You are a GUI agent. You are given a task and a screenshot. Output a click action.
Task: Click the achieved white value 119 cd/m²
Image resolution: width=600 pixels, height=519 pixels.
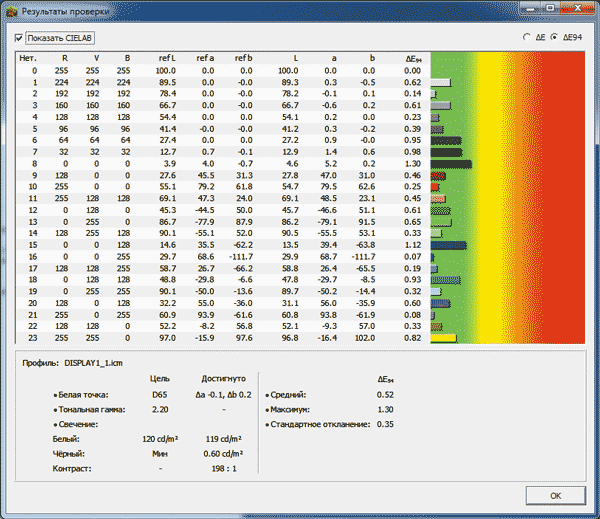pos(223,439)
